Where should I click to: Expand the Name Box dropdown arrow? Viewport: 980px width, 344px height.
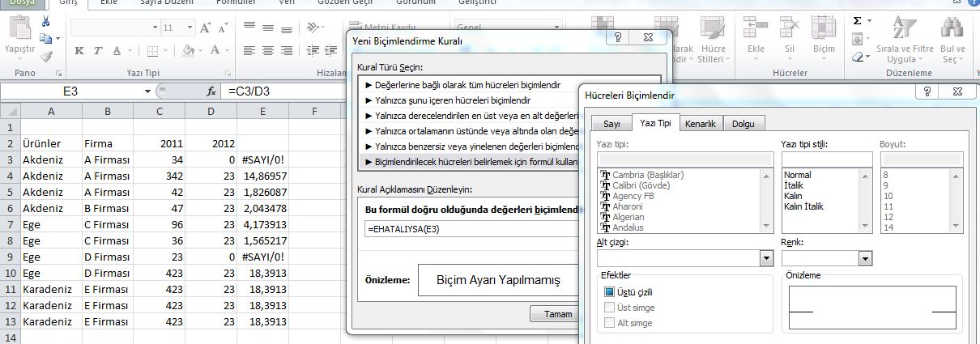click(147, 91)
